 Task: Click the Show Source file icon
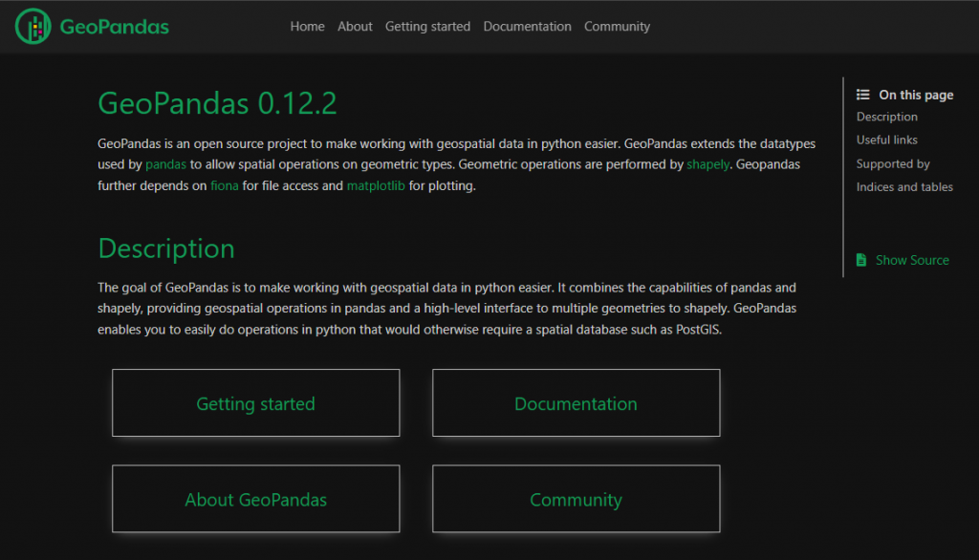point(861,260)
